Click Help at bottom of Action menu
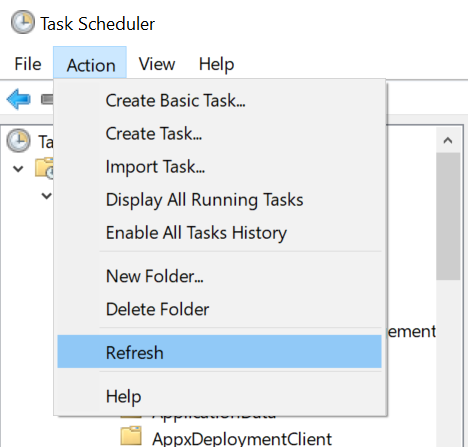The image size is (468, 447). [x=219, y=396]
